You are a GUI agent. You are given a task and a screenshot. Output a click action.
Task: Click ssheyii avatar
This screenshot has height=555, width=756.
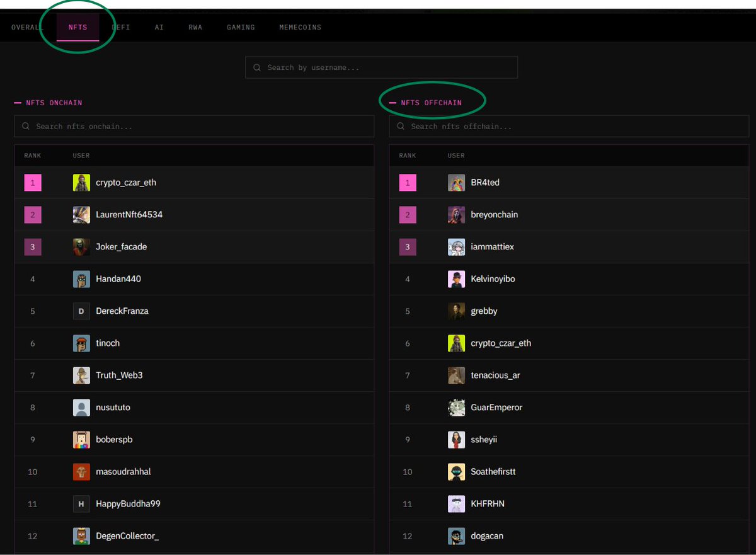tap(456, 440)
